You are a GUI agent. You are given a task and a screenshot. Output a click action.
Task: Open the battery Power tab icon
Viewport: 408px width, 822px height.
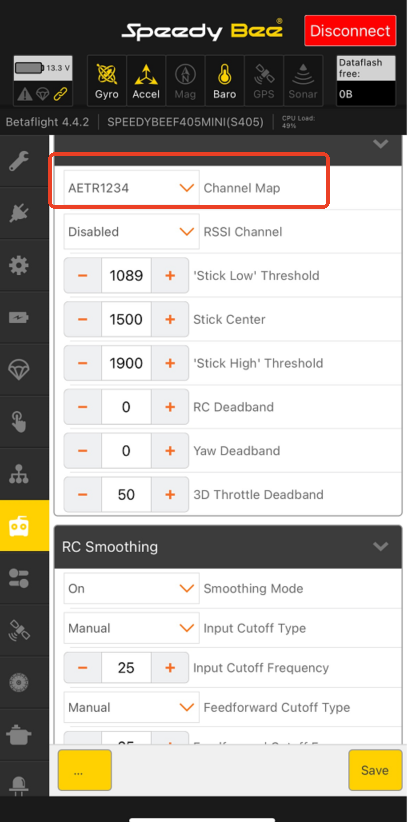point(19,317)
